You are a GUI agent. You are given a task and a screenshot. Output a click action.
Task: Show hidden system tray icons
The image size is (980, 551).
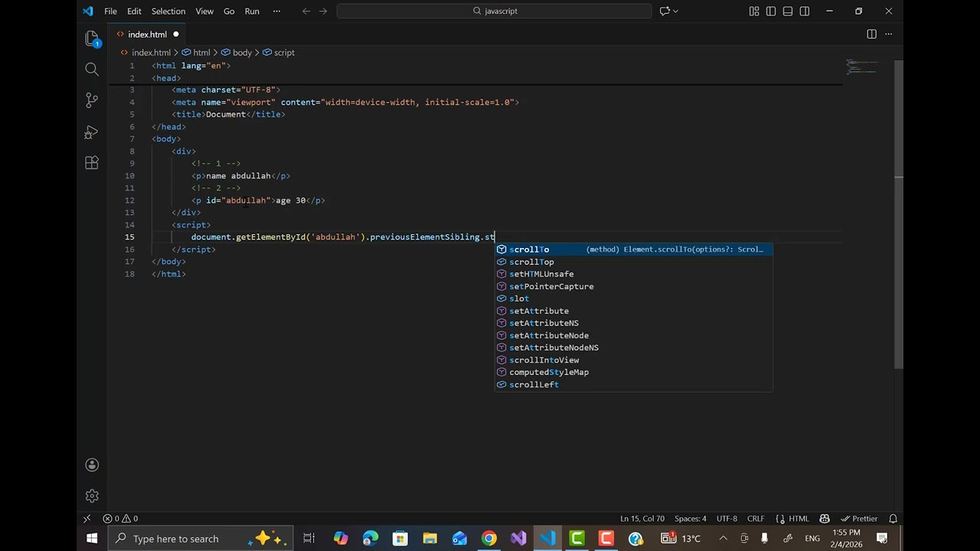coord(723,539)
